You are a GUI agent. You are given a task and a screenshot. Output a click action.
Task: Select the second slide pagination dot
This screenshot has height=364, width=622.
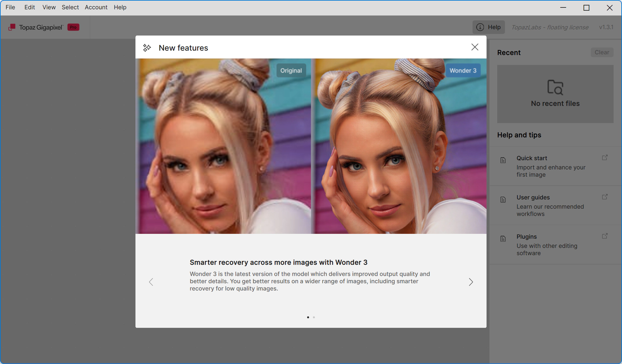point(314,317)
